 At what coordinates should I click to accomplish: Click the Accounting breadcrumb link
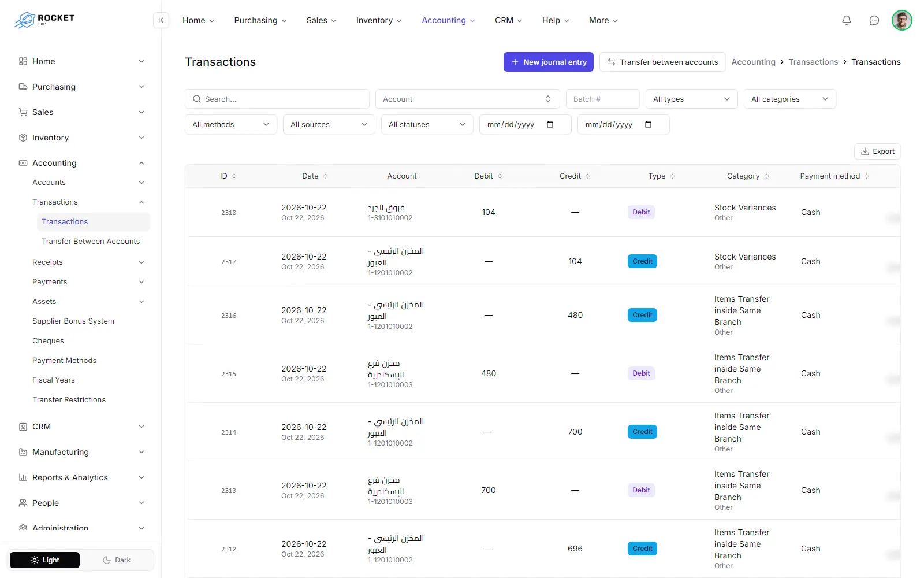(x=753, y=62)
